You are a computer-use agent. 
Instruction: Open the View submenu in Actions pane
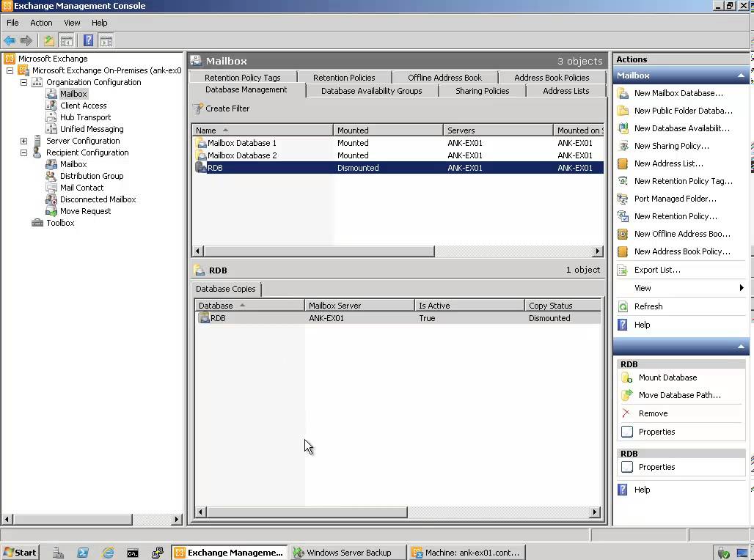[x=643, y=288]
